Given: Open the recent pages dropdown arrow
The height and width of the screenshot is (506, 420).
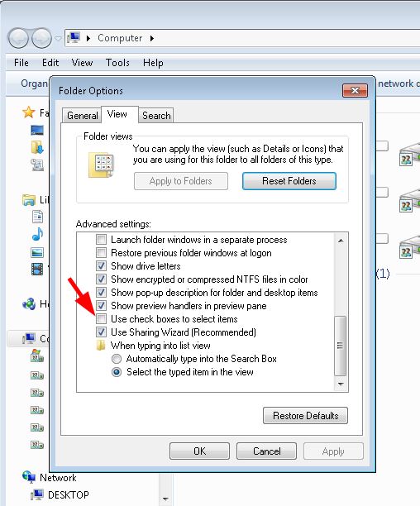Looking at the screenshot, I should [58, 38].
